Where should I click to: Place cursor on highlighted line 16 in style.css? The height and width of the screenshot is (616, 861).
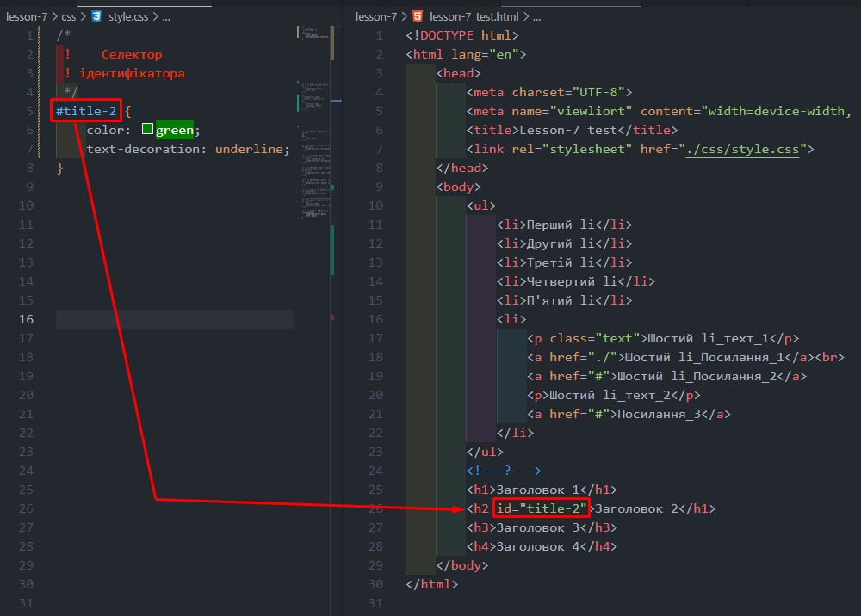click(175, 319)
